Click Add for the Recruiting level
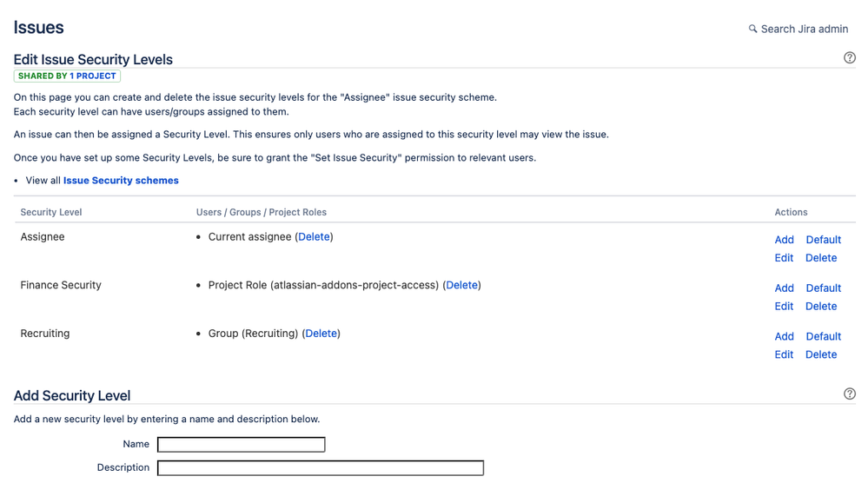The height and width of the screenshot is (483, 868). point(784,336)
